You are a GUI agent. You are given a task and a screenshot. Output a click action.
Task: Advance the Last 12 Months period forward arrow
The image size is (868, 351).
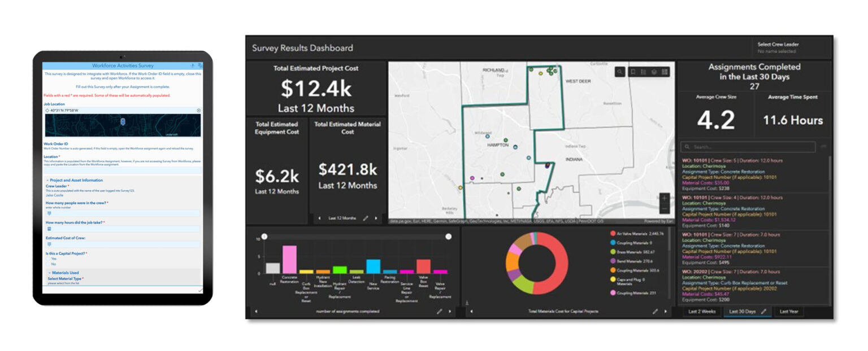coord(376,218)
